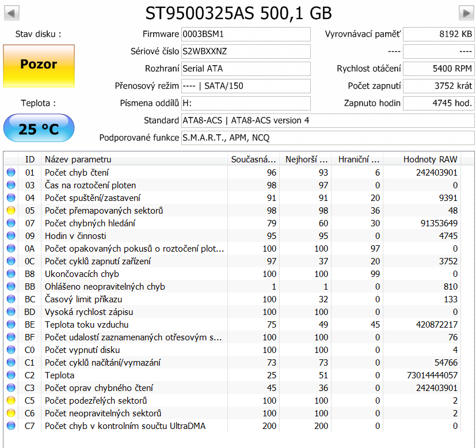
Task: Click the 25 °C temperature indicator
Action: tap(39, 128)
